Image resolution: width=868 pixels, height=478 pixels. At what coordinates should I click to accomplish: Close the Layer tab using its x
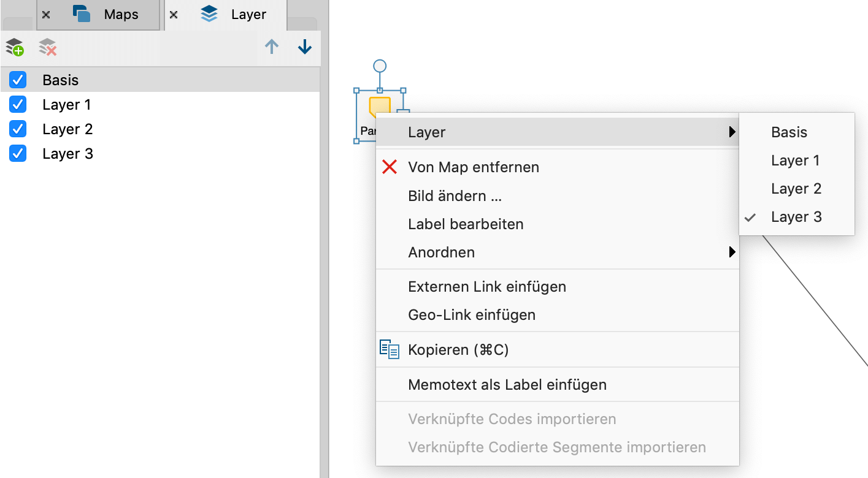(x=174, y=15)
